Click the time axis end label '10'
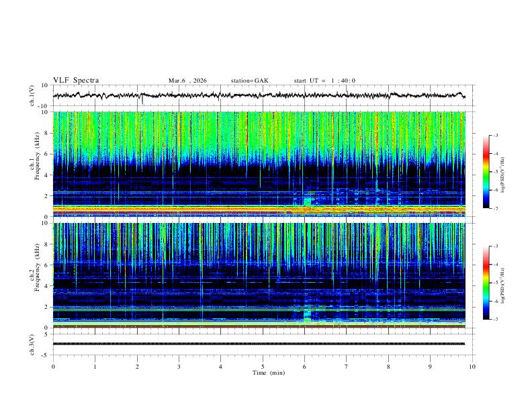532x411 pixels. tap(472, 367)
